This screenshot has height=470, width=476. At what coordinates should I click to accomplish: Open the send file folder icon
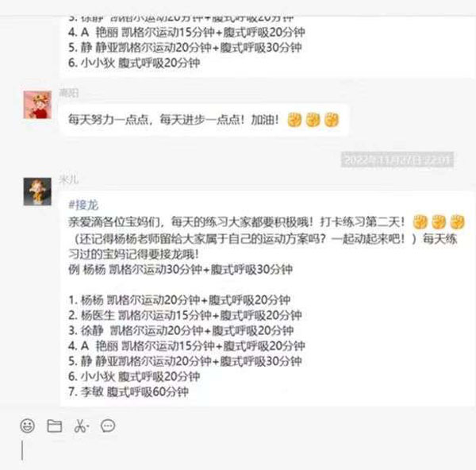coord(55,426)
